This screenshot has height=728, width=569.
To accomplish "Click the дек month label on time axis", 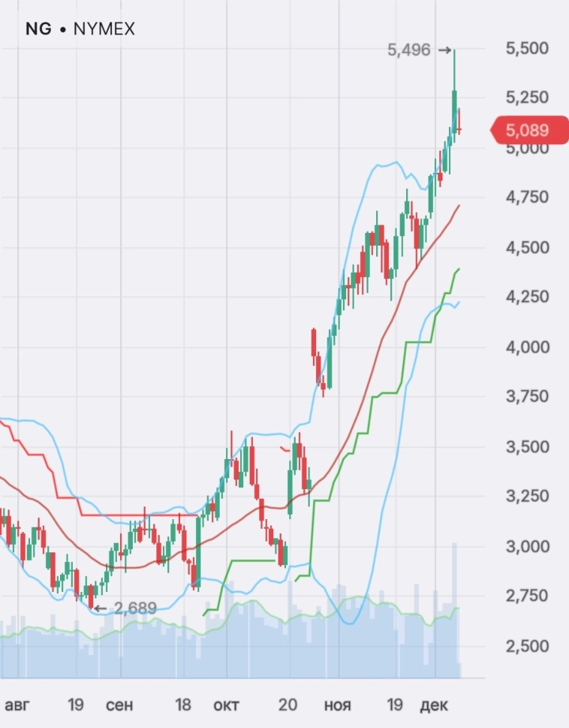I will (434, 705).
